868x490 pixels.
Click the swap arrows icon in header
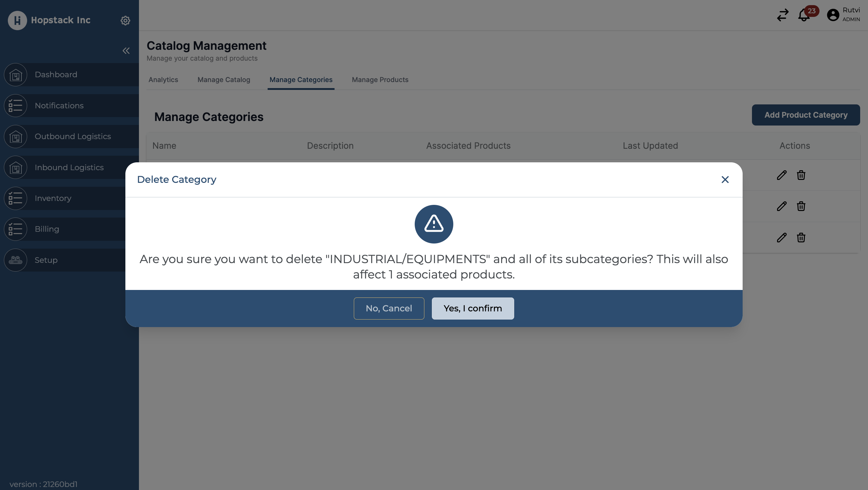782,15
